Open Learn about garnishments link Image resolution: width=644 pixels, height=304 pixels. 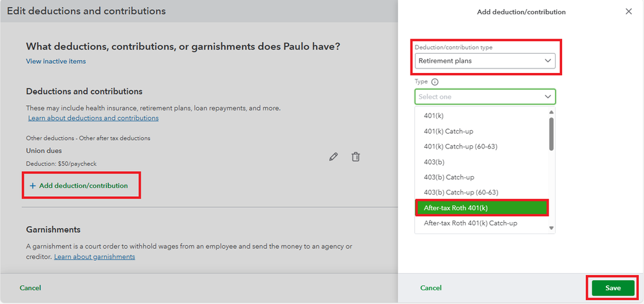[94, 257]
